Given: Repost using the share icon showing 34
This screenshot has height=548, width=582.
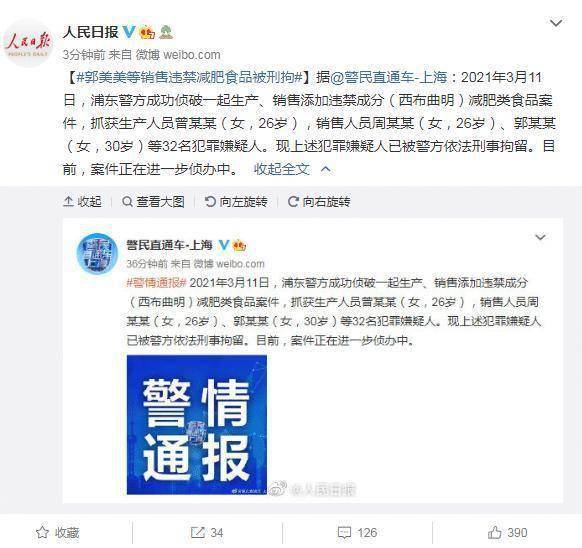Looking at the screenshot, I should click(207, 533).
